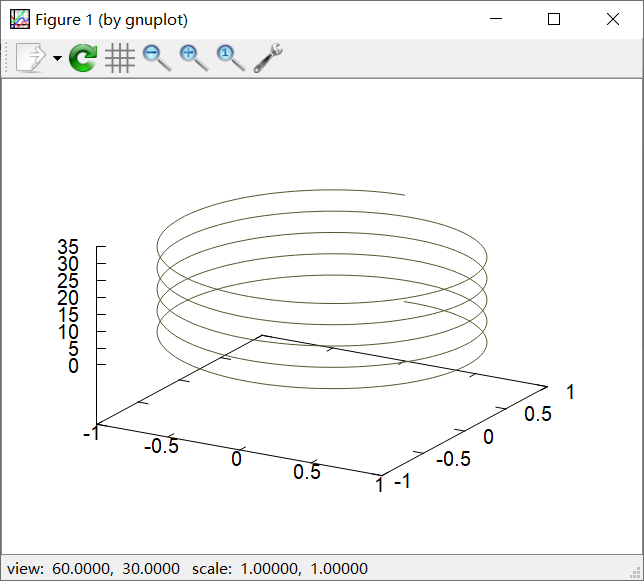Click the z-axis label '20'
644x581 pixels.
click(68, 298)
